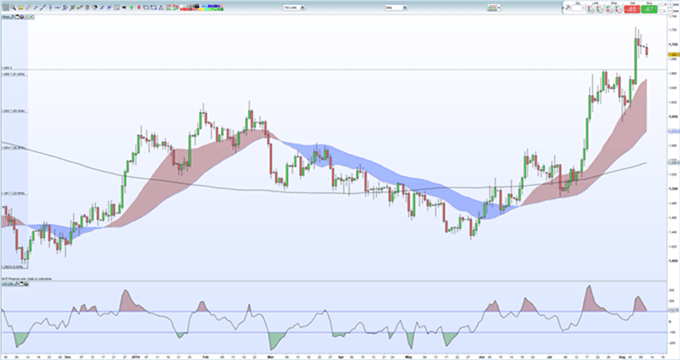
Task: Tick the lower checkbox right of Buy button
Action: point(661,11)
